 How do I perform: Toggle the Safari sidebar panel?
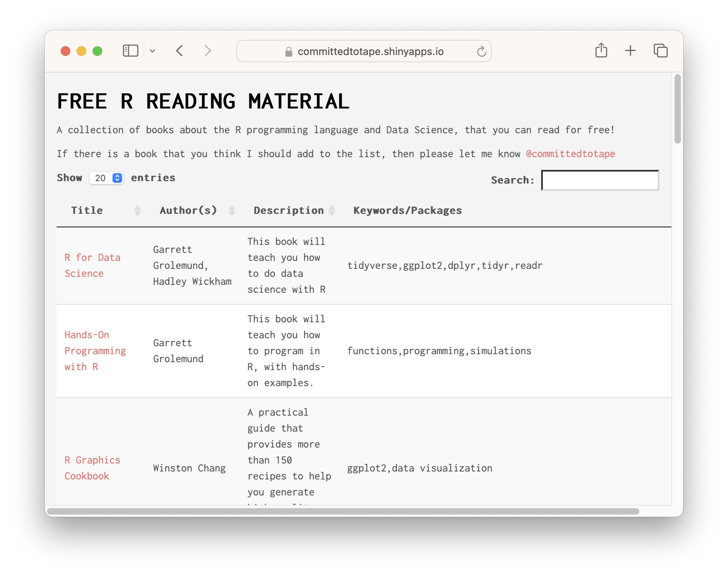[130, 51]
